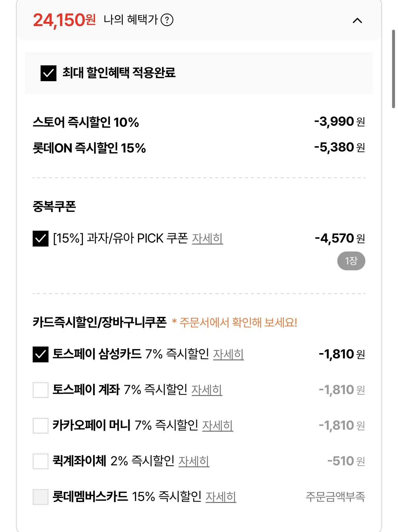Open 자세히 link for 토스페이 삼성카드
Image resolution: width=398 pixels, height=532 pixels.
(x=228, y=354)
